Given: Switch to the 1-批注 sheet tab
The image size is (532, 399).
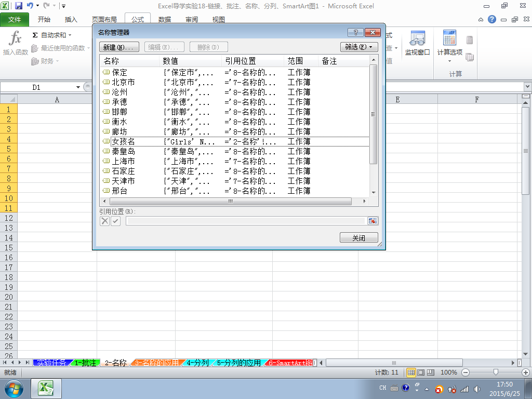Looking at the screenshot, I should coord(85,363).
